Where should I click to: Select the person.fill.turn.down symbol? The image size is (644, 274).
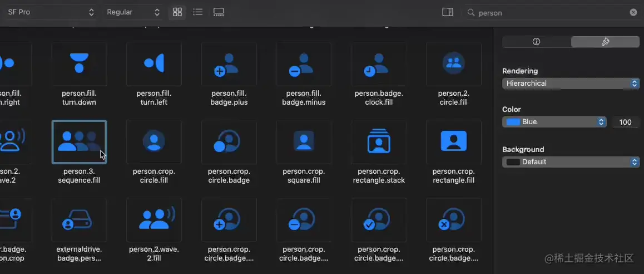tap(80, 64)
